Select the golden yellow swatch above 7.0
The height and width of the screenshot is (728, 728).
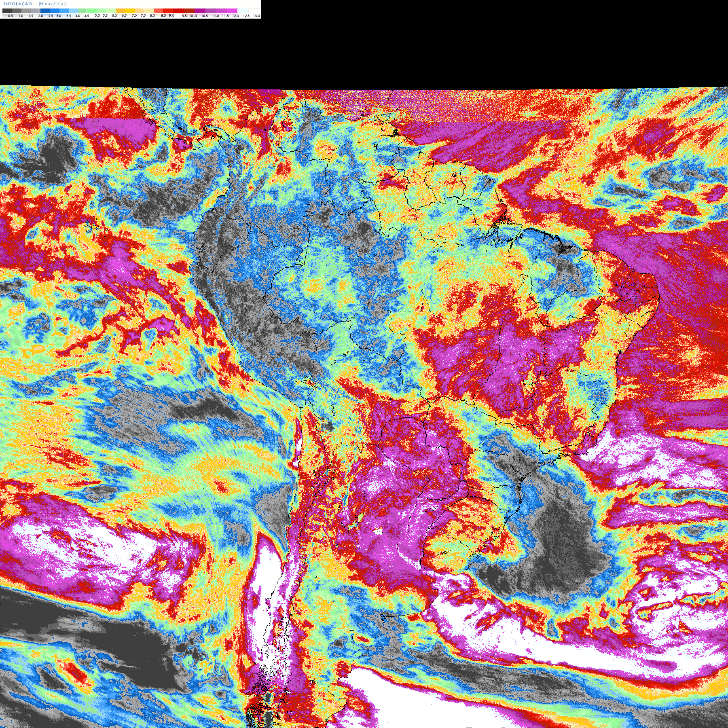130,11
